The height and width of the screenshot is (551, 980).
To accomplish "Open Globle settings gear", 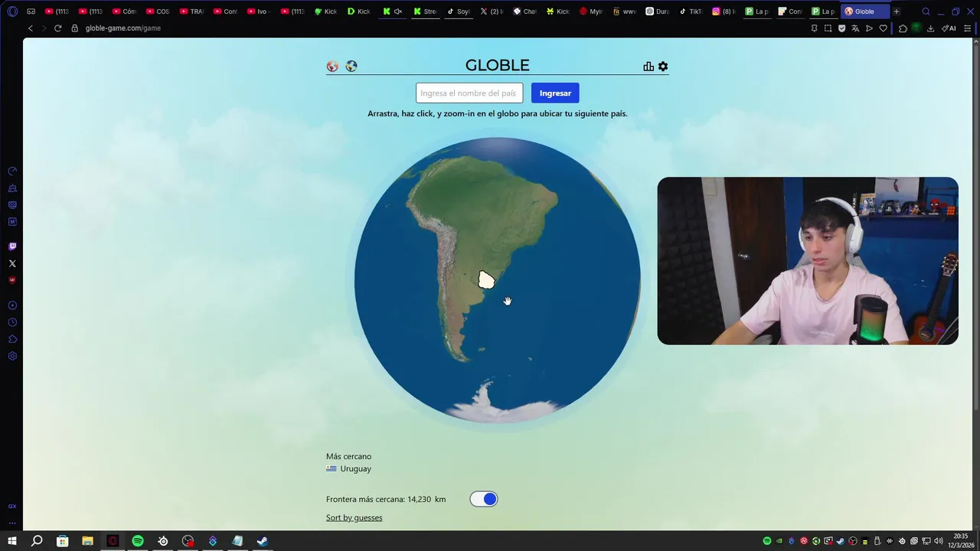I will click(663, 67).
